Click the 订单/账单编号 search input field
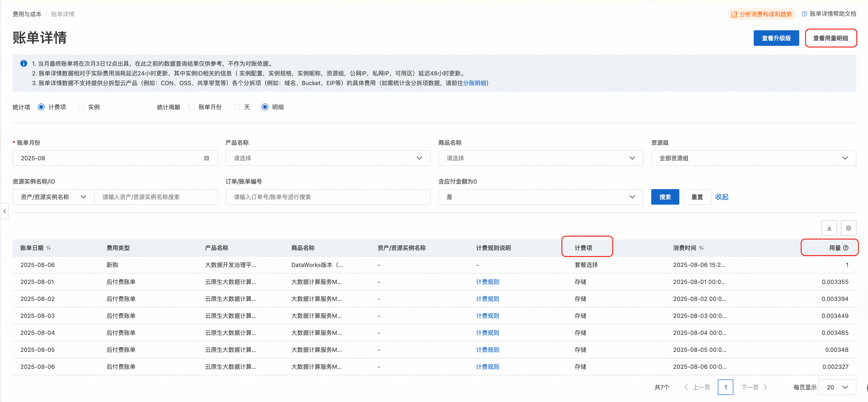The height and width of the screenshot is (402, 868). 327,197
